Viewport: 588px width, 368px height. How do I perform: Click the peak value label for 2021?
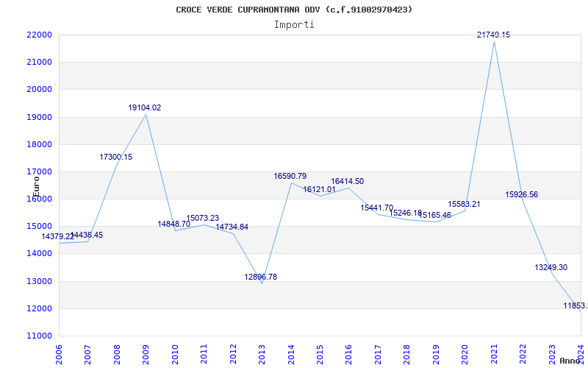(x=493, y=35)
